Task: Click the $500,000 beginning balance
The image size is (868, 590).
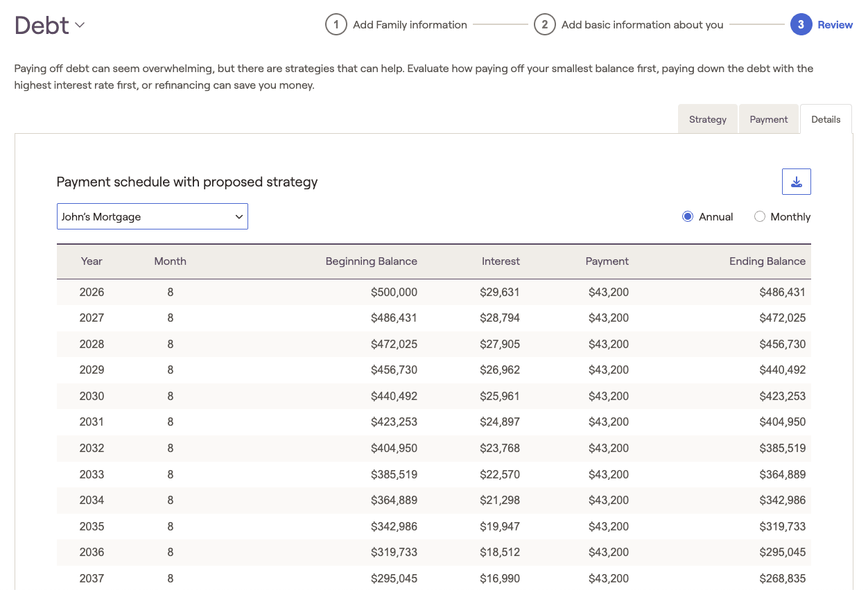Action: coord(394,293)
